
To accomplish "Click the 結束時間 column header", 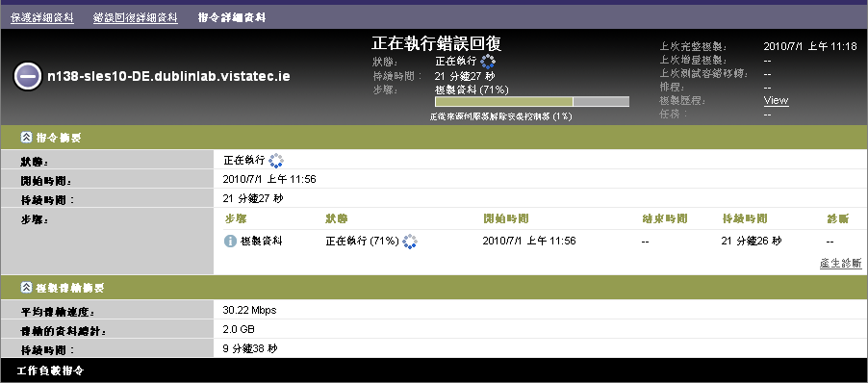I will click(x=664, y=218).
